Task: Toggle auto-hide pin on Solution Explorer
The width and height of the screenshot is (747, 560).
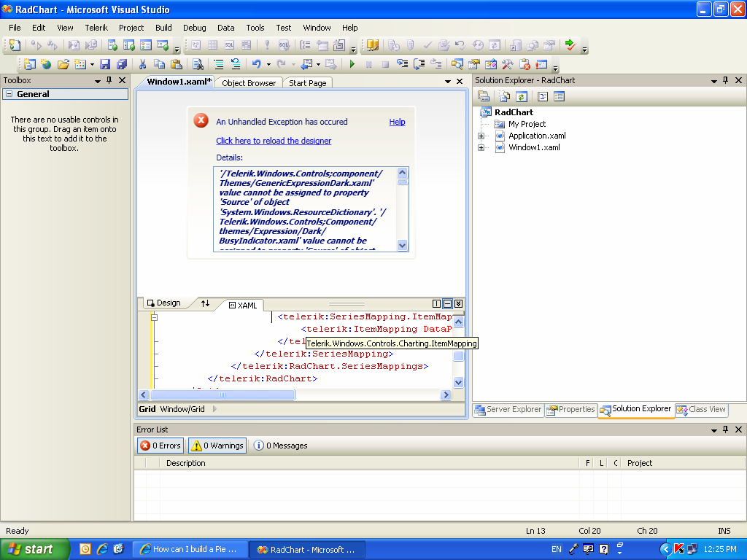Action: [726, 80]
